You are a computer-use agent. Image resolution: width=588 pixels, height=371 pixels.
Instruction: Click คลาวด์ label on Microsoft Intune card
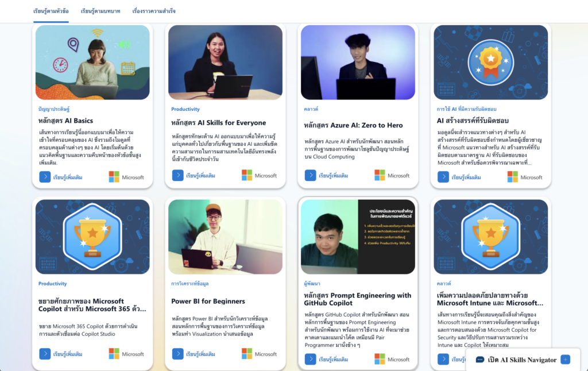click(444, 284)
